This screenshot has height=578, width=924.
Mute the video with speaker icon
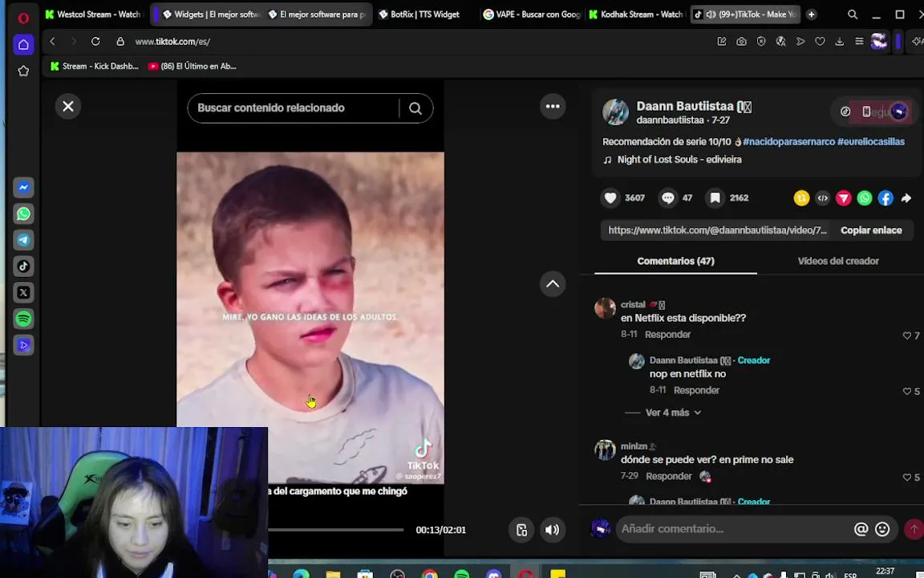pos(552,530)
